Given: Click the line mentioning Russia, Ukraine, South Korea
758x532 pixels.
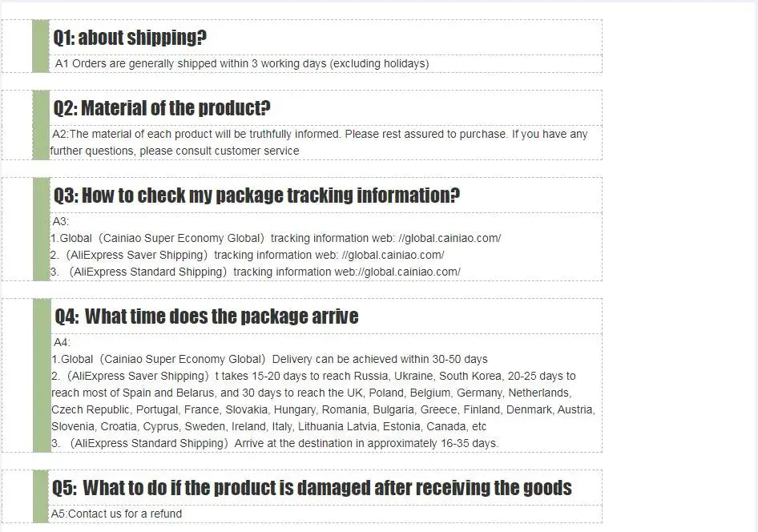Looking at the screenshot, I should 313,376.
